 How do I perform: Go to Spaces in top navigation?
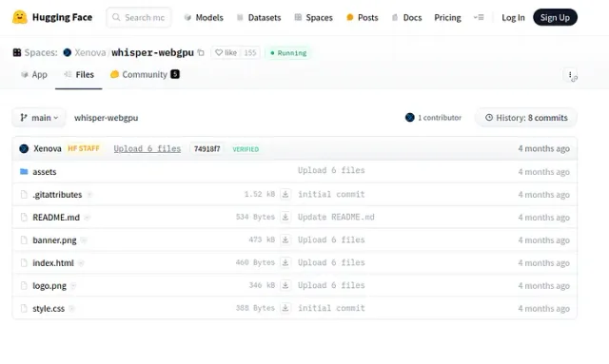pyautogui.click(x=313, y=17)
